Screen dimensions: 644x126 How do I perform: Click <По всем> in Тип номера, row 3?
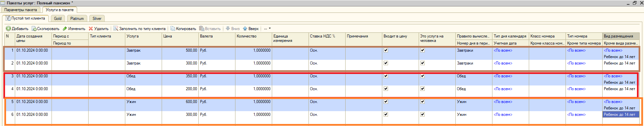coord(576,76)
